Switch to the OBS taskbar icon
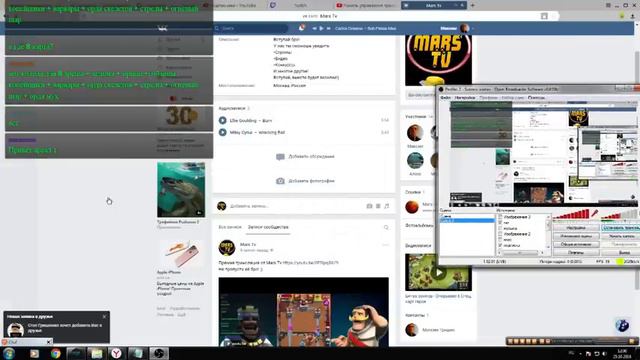 coord(158,353)
